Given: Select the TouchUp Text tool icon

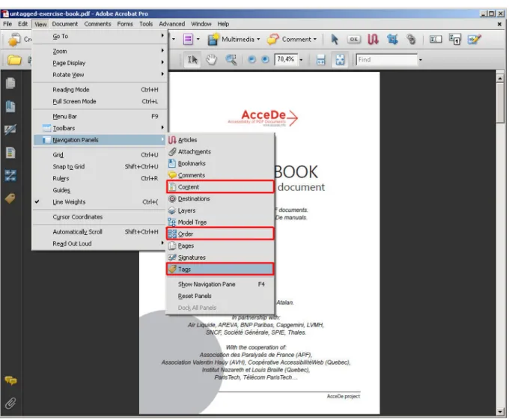Looking at the screenshot, I should 436,40.
